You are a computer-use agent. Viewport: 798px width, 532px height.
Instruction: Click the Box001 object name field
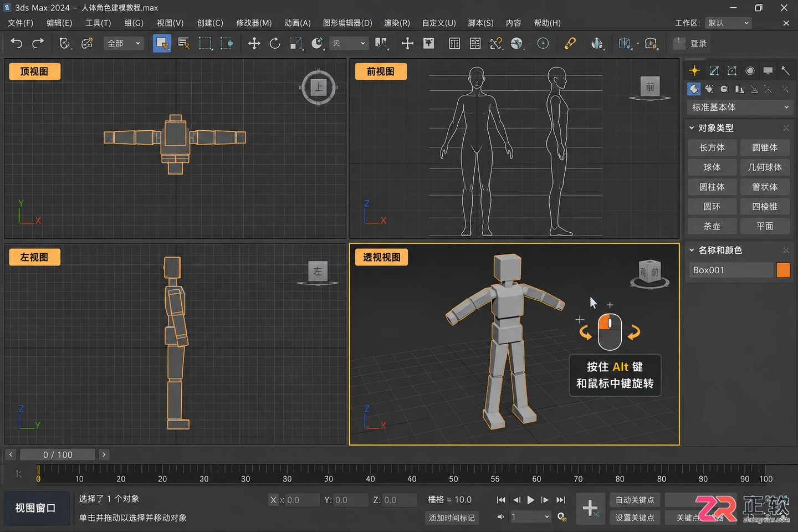click(x=730, y=270)
